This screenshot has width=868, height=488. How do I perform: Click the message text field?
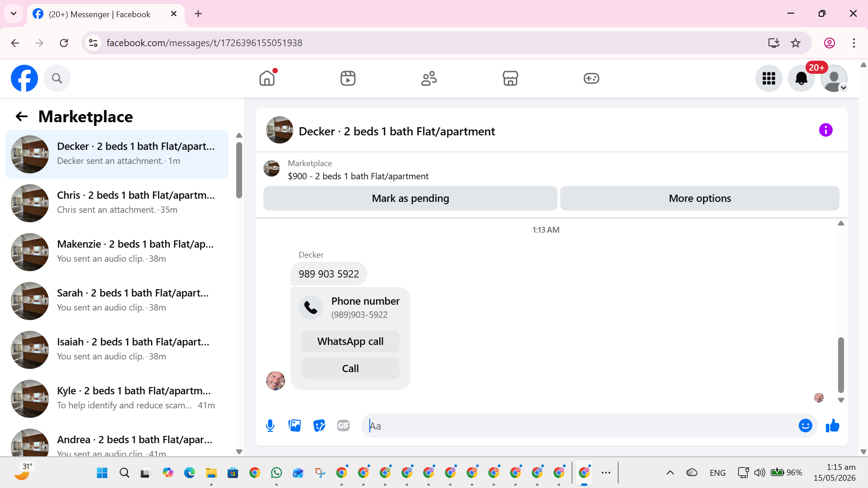[x=579, y=426]
